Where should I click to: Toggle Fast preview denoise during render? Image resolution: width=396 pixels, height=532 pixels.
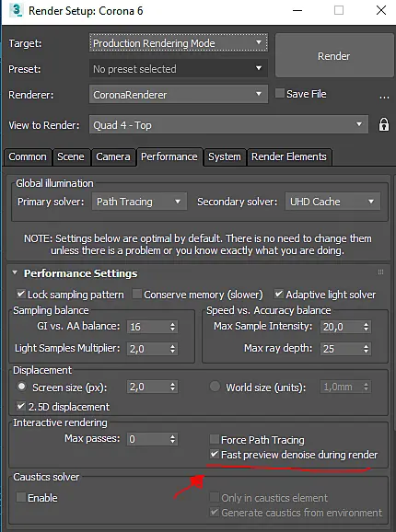[x=215, y=454]
